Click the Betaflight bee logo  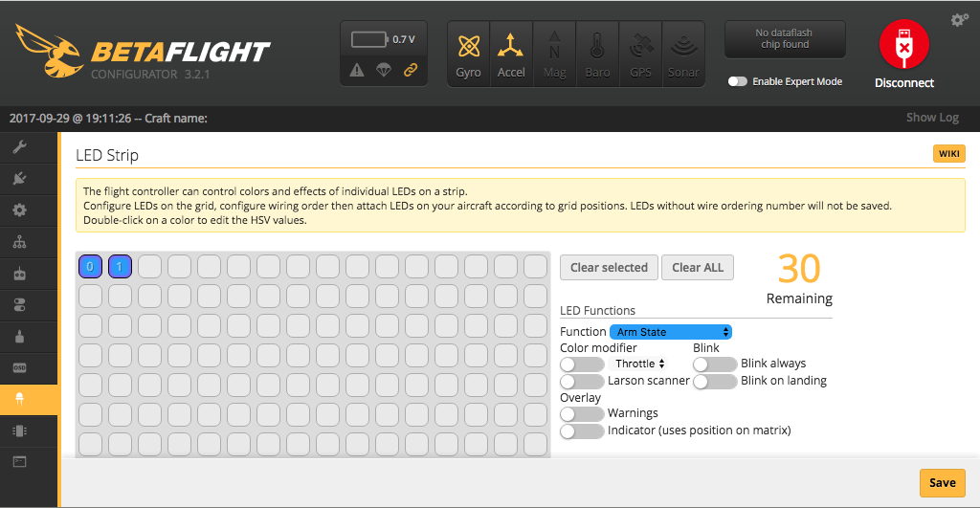click(50, 52)
